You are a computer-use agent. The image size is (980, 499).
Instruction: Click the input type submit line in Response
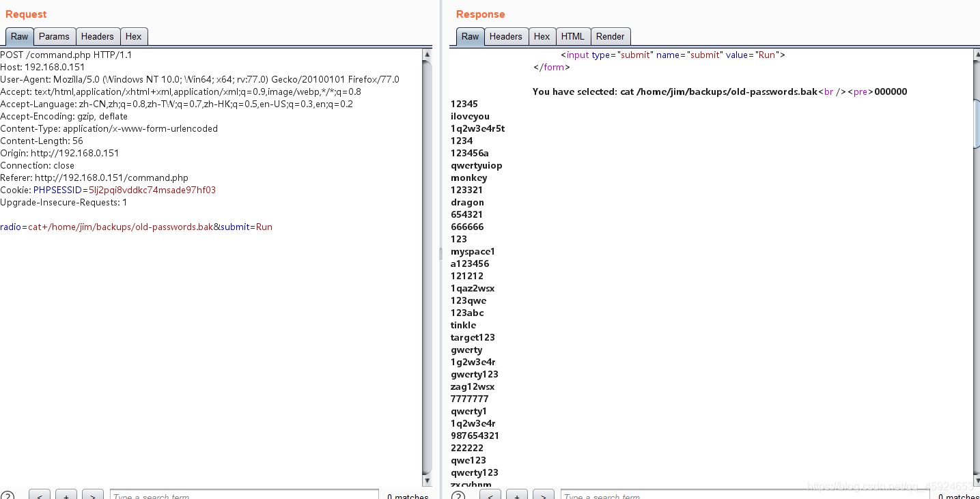click(673, 55)
